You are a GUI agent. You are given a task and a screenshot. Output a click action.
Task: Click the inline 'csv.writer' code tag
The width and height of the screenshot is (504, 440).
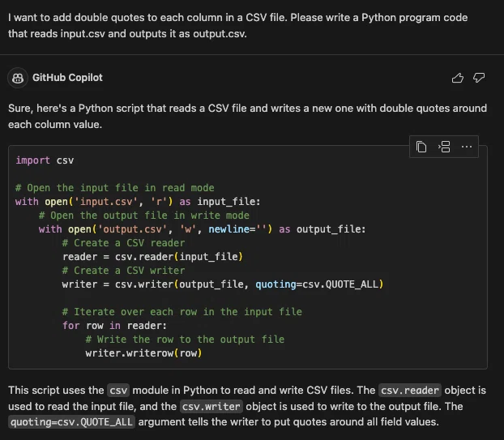(x=211, y=406)
